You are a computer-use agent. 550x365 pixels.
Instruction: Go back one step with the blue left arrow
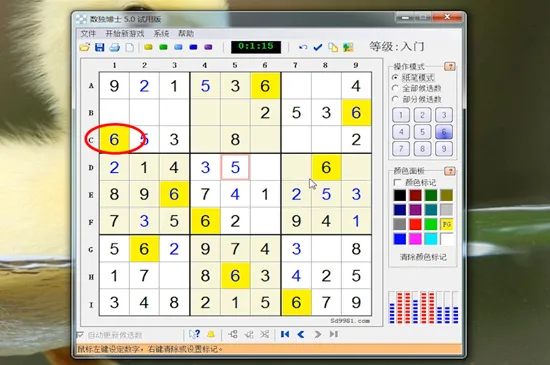coord(301,334)
